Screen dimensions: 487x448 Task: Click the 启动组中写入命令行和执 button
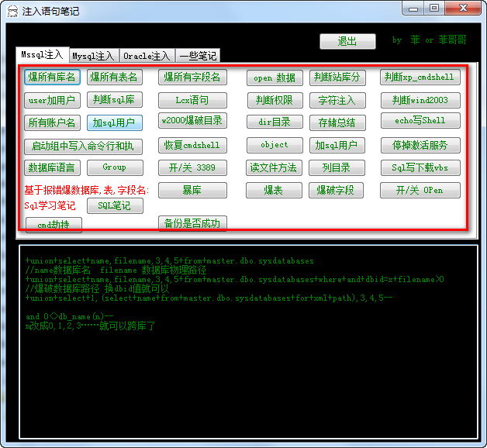coord(83,146)
